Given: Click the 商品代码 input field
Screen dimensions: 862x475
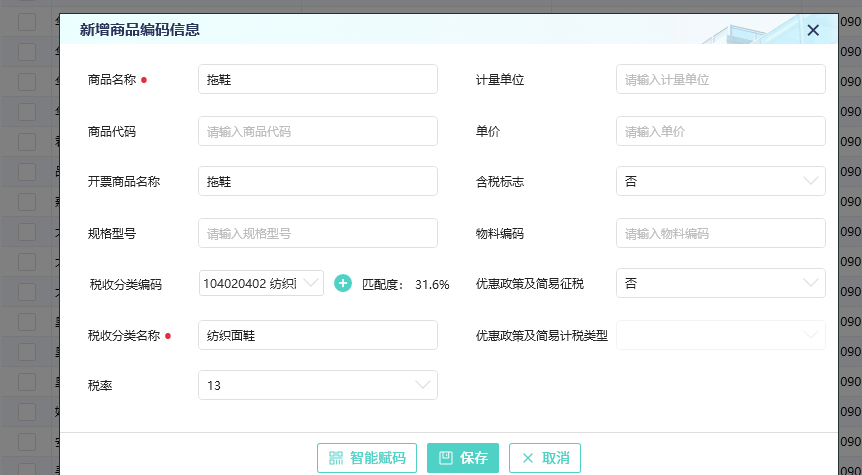Looking at the screenshot, I should click(x=318, y=131).
